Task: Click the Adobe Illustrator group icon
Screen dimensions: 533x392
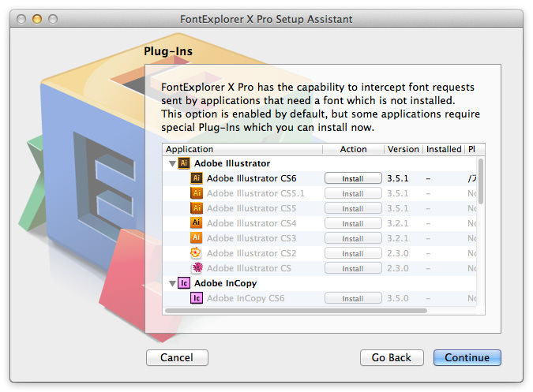Action: tap(184, 163)
